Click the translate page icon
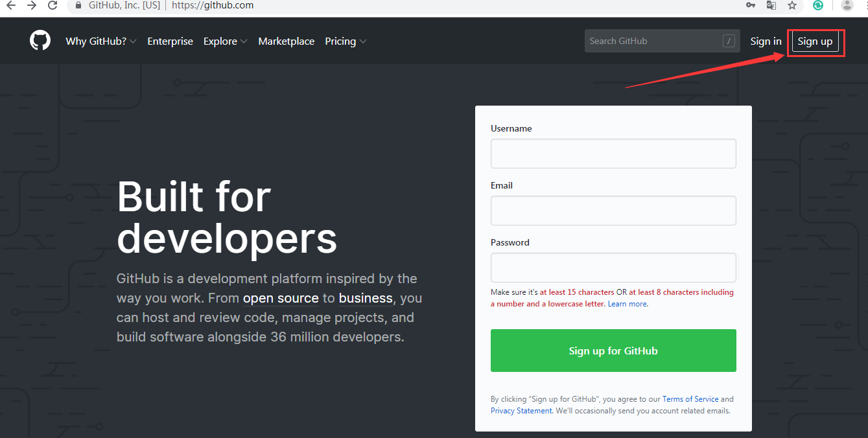The width and height of the screenshot is (868, 438). (x=771, y=5)
